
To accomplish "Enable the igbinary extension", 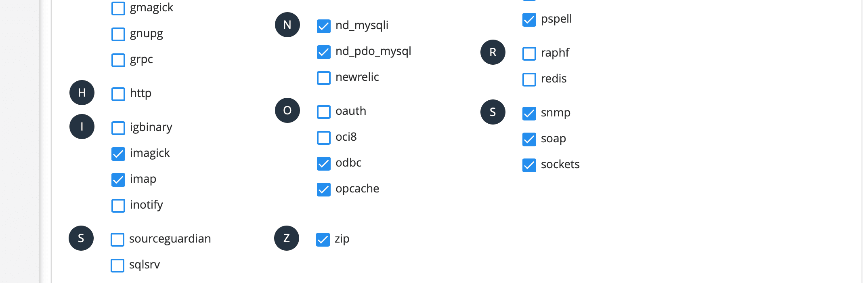I will click(118, 128).
